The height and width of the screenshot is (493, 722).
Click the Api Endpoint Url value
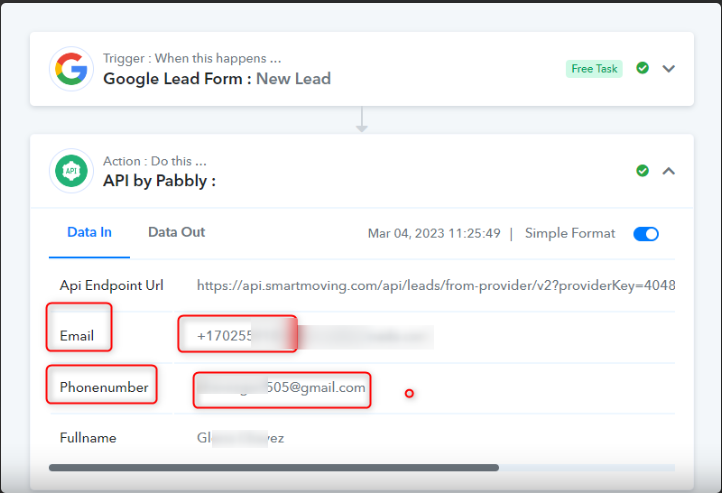(436, 285)
